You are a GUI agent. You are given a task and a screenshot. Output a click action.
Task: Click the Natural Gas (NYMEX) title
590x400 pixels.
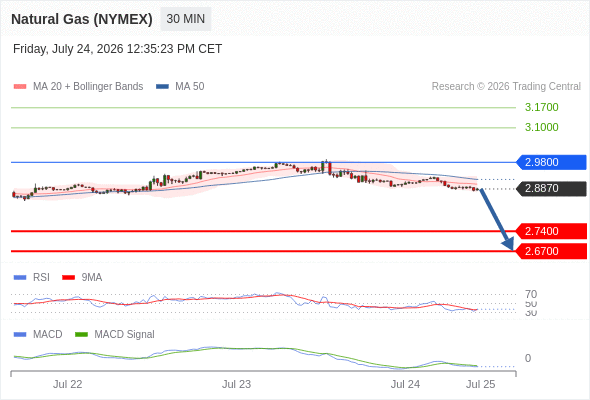coord(82,19)
